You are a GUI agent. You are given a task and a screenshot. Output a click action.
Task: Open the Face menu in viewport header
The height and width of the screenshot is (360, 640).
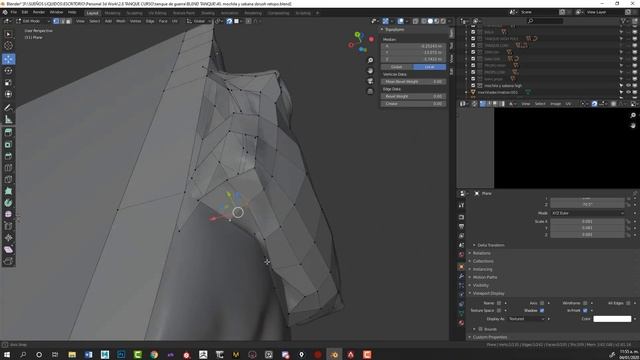tap(163, 21)
